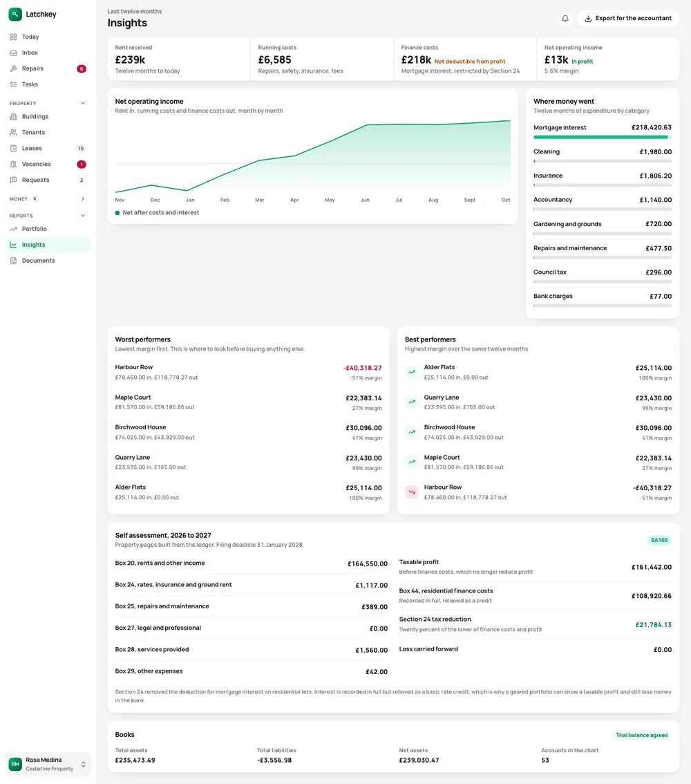Open the Tasks page
691x784 pixels.
pos(48,84)
